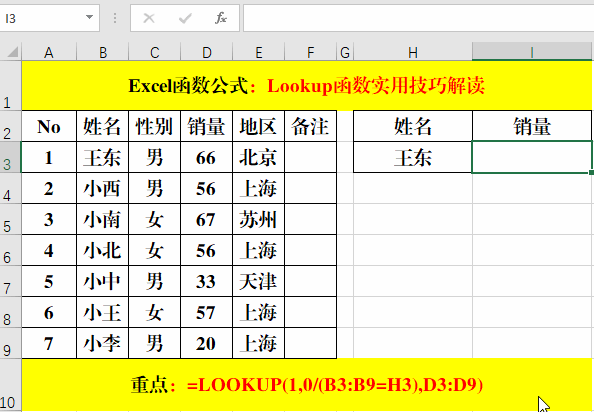Select row 5 header
Viewport: 594px width, 412px height.
11,219
